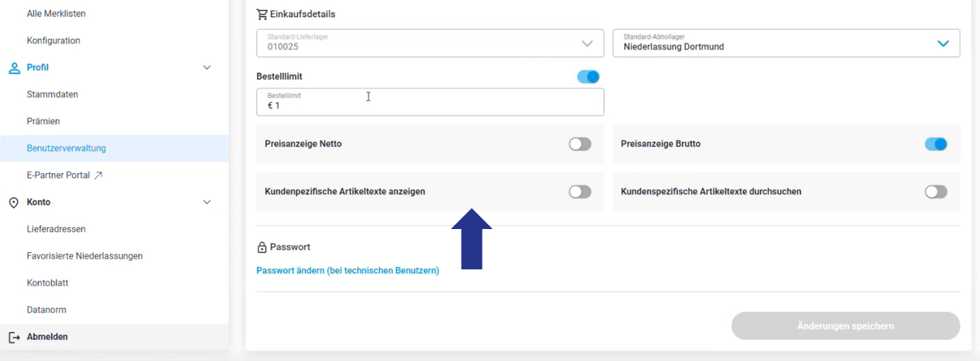Collapse the Profil section chevron
The height and width of the screenshot is (361, 980).
pyautogui.click(x=207, y=68)
